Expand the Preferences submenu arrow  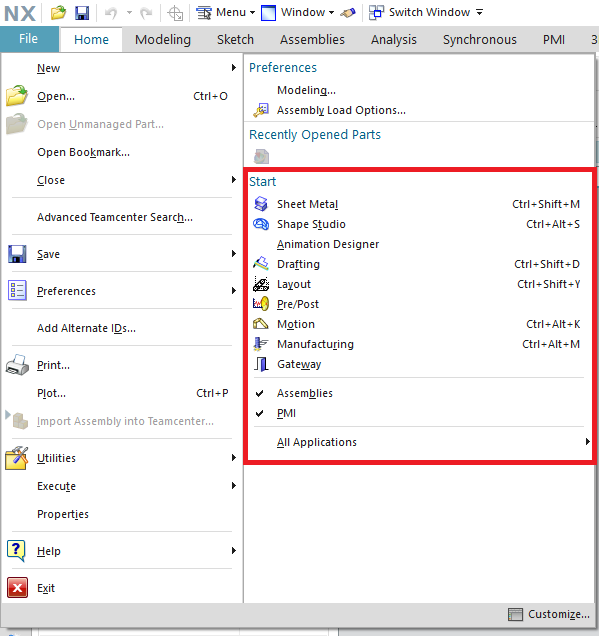click(234, 291)
